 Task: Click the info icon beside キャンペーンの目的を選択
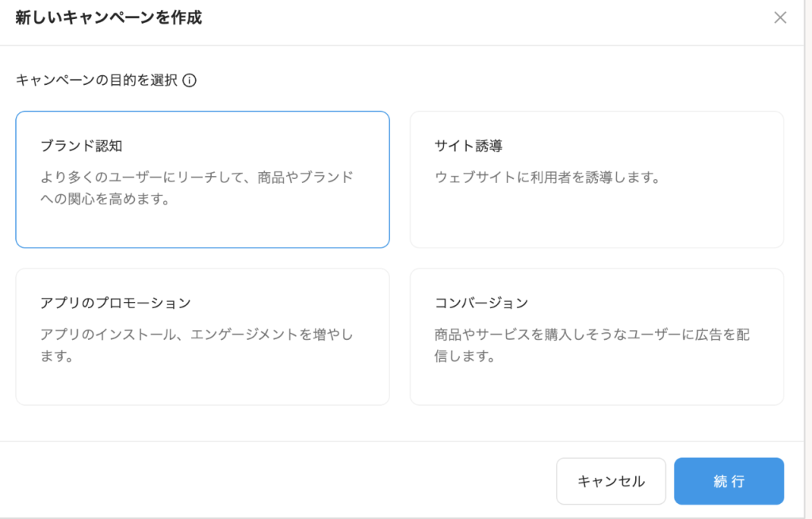tap(190, 80)
